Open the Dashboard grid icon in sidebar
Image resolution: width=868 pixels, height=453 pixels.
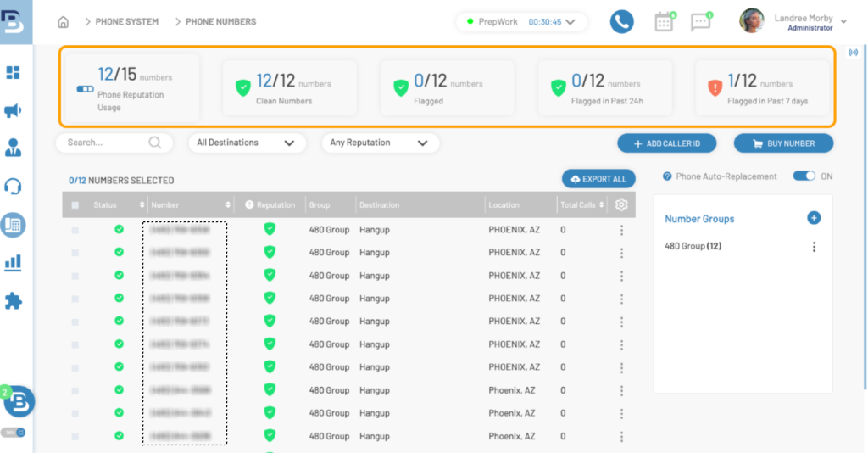click(13, 73)
